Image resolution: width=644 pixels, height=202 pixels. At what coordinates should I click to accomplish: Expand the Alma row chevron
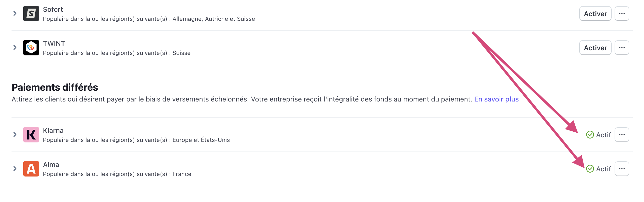pyautogui.click(x=15, y=168)
